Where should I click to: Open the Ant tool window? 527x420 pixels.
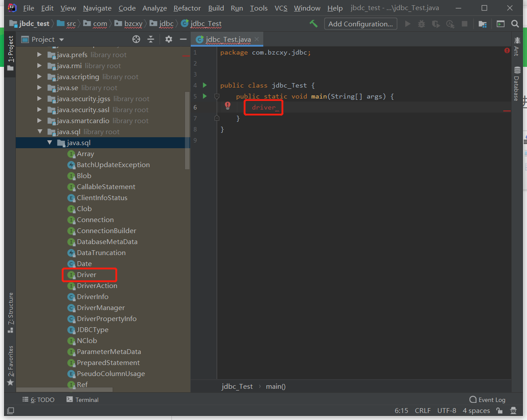pyautogui.click(x=516, y=46)
